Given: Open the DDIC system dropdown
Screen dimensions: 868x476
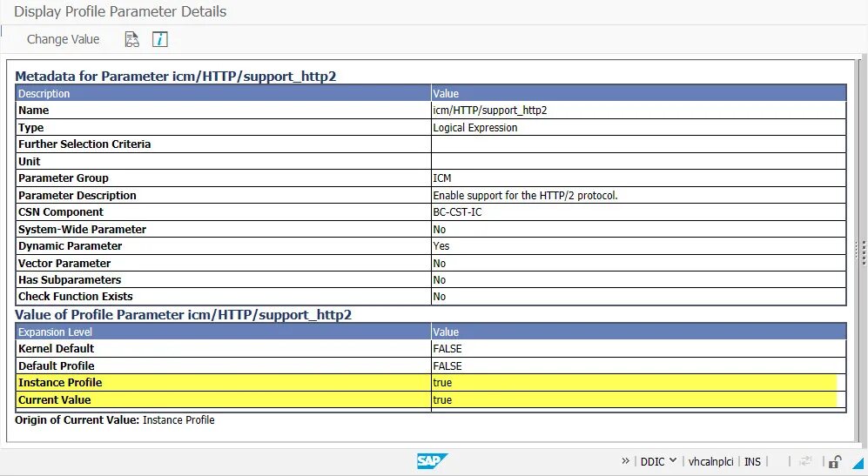Looking at the screenshot, I should pyautogui.click(x=658, y=461).
